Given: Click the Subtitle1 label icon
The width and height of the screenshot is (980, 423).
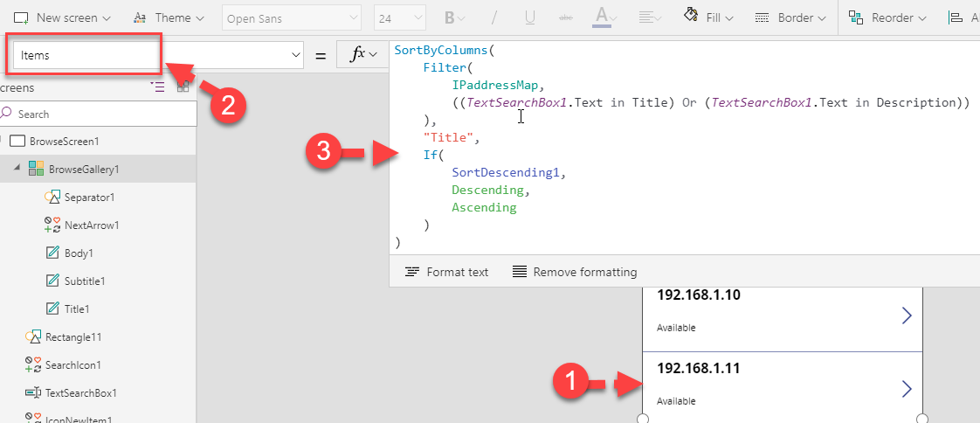Looking at the screenshot, I should click(x=52, y=281).
